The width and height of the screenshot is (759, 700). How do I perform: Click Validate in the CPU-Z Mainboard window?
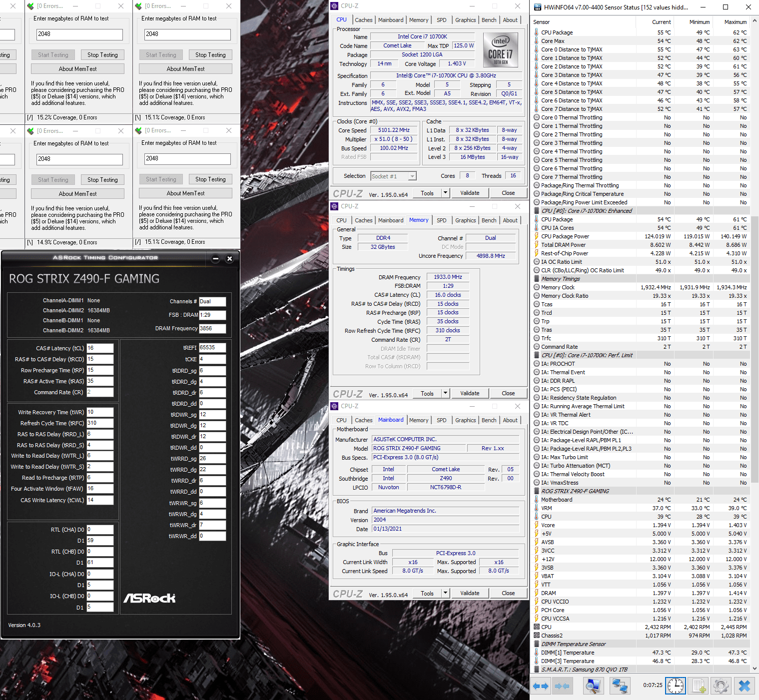coord(470,593)
